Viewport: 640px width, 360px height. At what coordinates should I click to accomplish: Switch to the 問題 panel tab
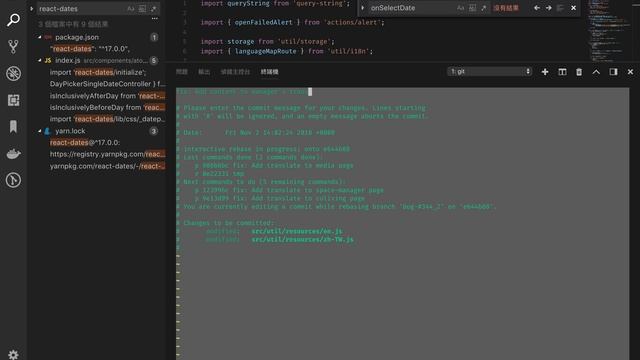[x=182, y=72]
